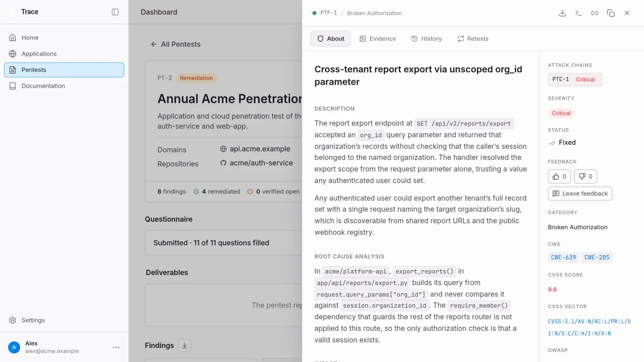The width and height of the screenshot is (644, 362).
Task: Click the 9.6 CVSS score
Action: point(552,290)
